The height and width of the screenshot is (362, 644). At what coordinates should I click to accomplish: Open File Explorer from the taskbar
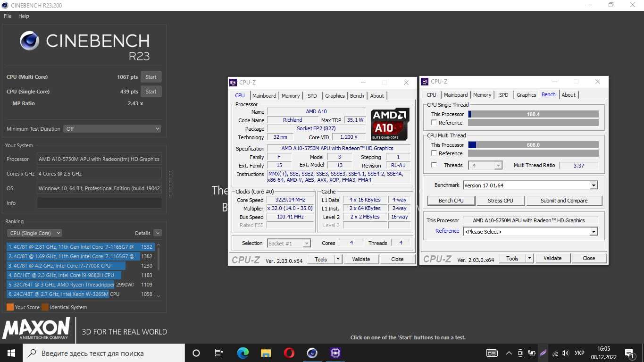[x=266, y=353]
